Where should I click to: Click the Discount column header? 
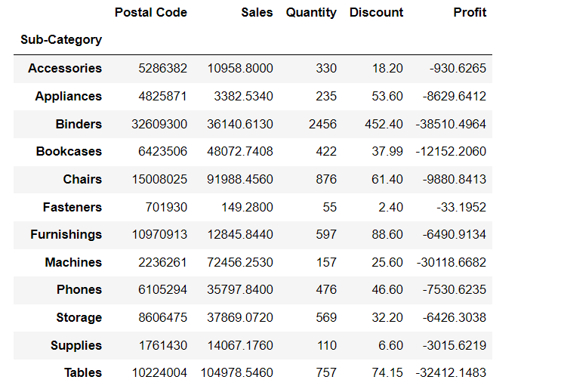[x=376, y=13]
